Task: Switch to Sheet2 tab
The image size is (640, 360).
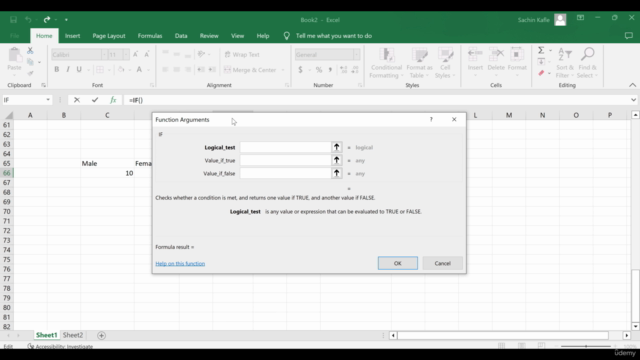Action: click(73, 335)
